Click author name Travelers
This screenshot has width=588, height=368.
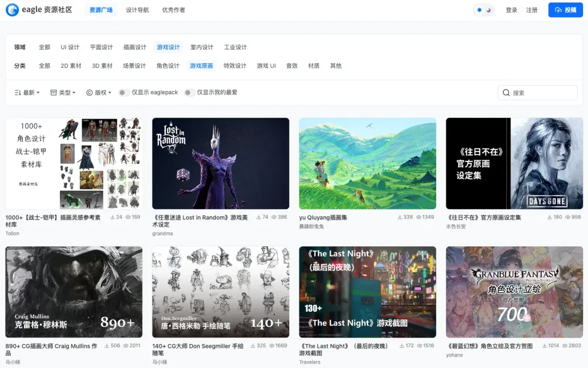pyautogui.click(x=310, y=363)
